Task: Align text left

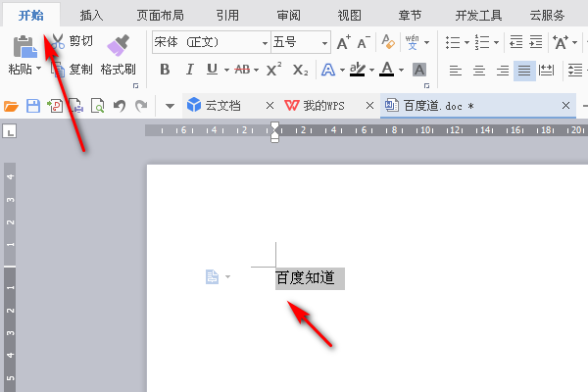Action: (456, 71)
